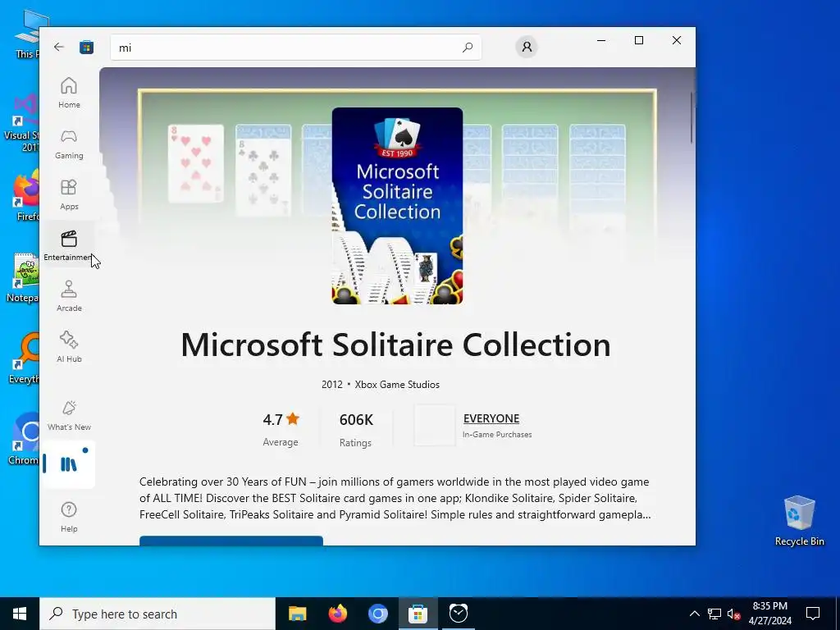Select the Visual Studio desktop shortcut

point(21,123)
